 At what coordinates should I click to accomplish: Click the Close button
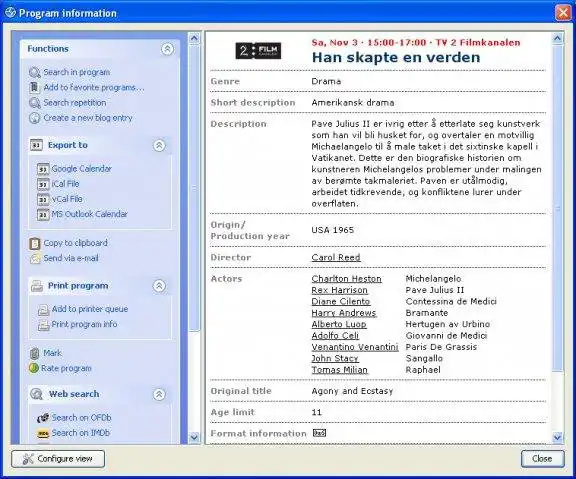pyautogui.click(x=542, y=459)
